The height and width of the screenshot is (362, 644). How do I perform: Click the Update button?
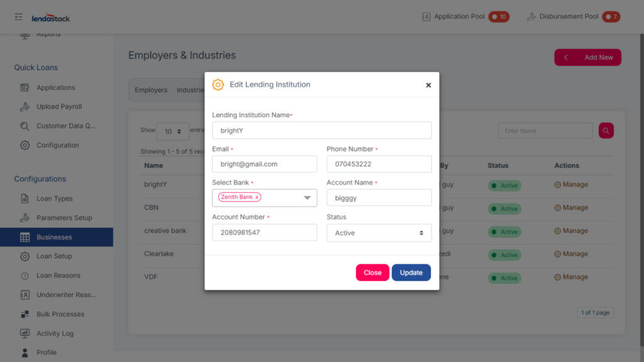pyautogui.click(x=411, y=273)
